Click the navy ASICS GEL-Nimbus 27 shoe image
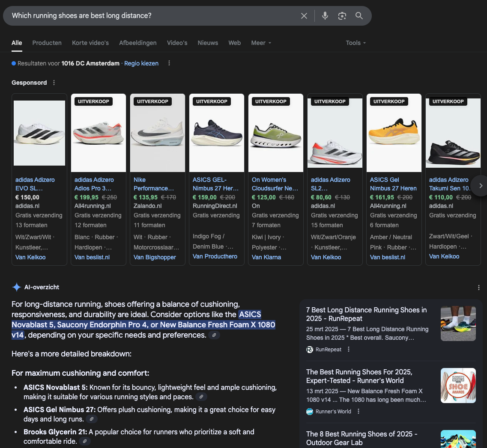The width and height of the screenshot is (487, 448). click(217, 133)
